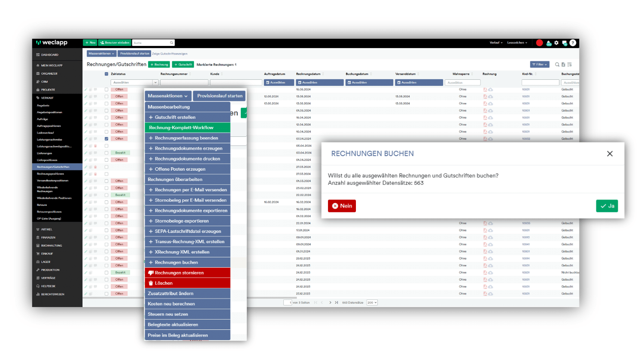Tick the checkbox of the first invoice row
The height and width of the screenshot is (362, 644).
(x=106, y=90)
